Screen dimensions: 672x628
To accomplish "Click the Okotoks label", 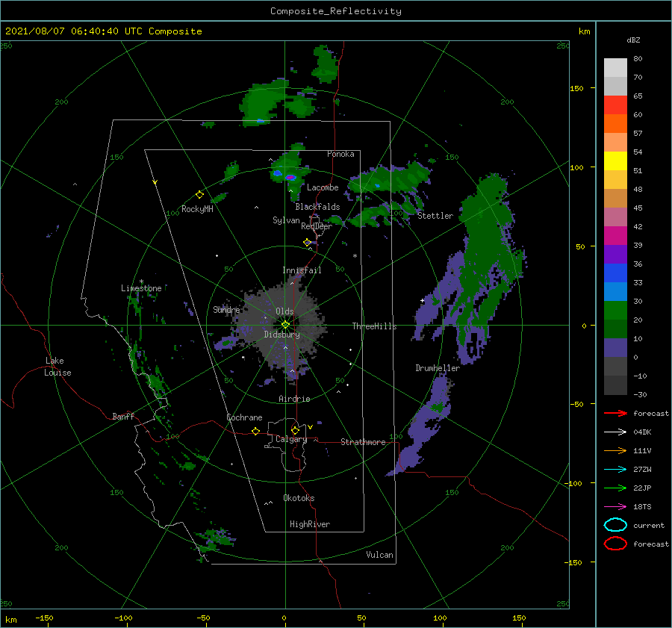I will pyautogui.click(x=299, y=499).
